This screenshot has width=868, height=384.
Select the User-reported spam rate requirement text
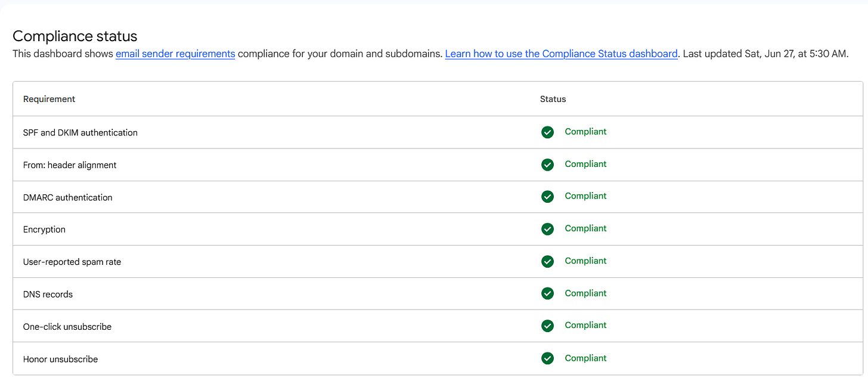[x=72, y=262]
